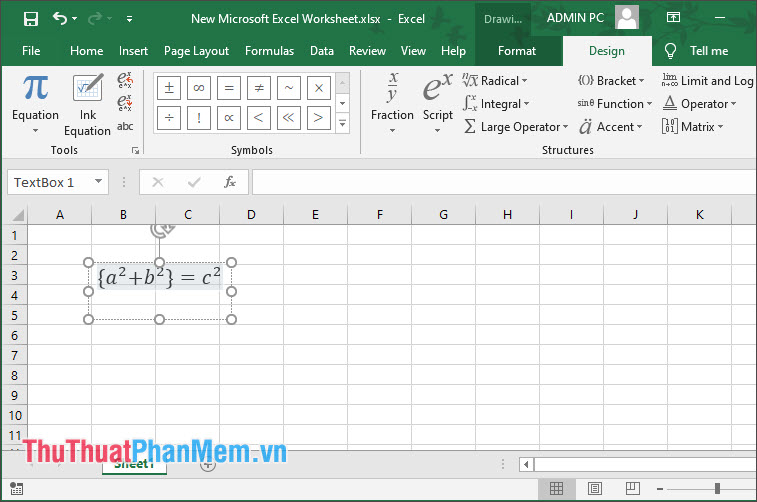Insert the division sign symbol
This screenshot has height=502, width=757.
[x=169, y=118]
